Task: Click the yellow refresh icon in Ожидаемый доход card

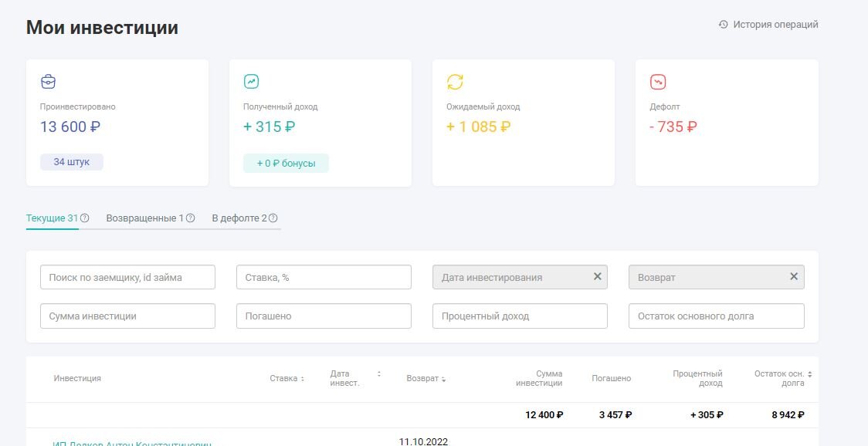Action: [x=455, y=82]
